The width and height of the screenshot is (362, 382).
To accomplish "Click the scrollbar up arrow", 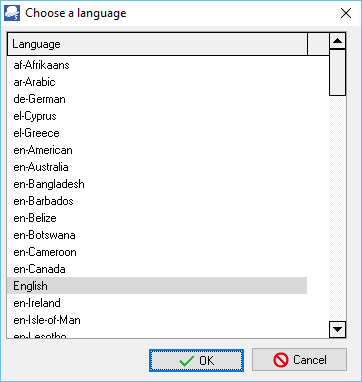I will coord(338,41).
